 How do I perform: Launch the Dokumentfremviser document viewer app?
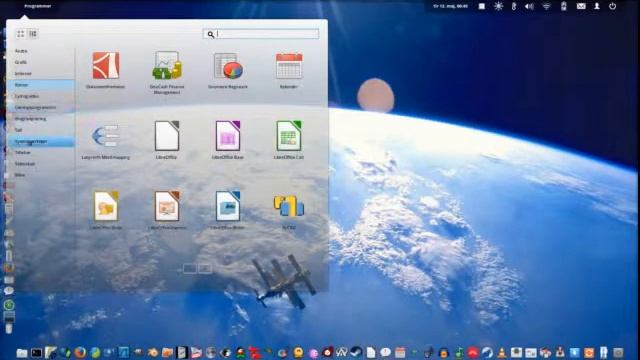106,70
